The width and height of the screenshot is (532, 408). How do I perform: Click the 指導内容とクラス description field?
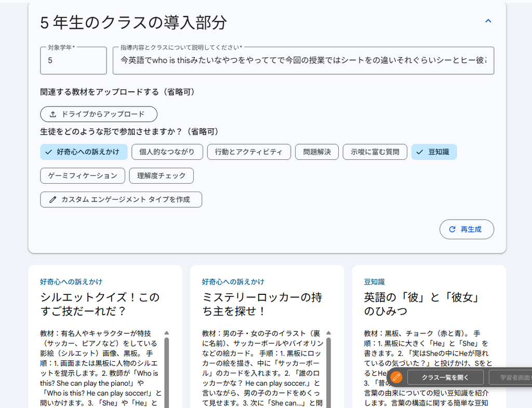[303, 61]
